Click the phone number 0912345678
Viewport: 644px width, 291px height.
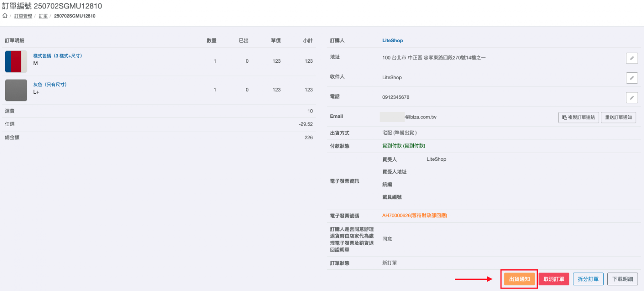pos(396,97)
